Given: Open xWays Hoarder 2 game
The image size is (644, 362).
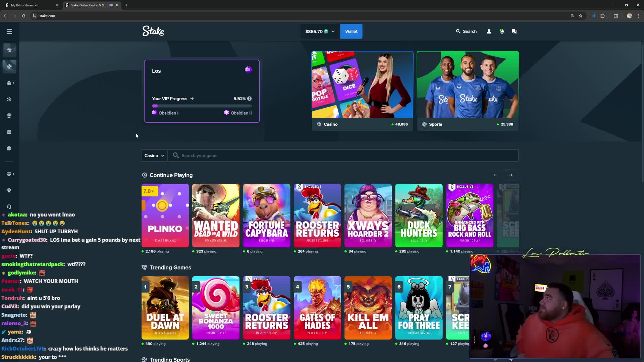Looking at the screenshot, I should 368,215.
